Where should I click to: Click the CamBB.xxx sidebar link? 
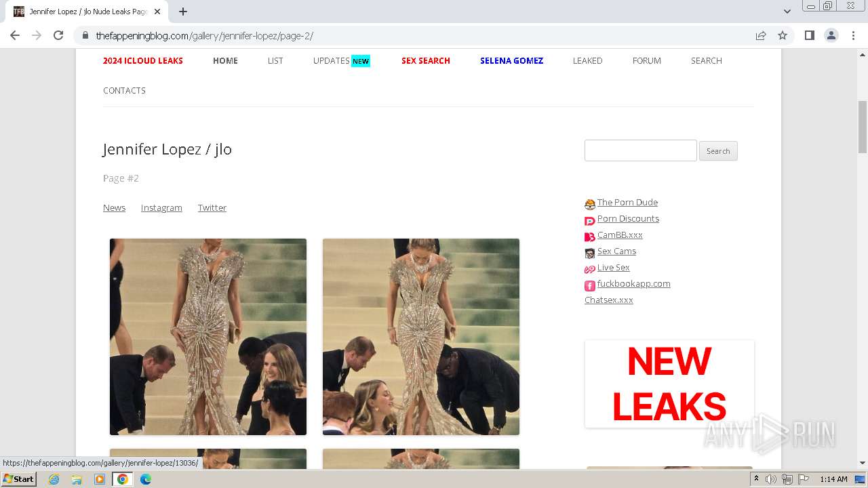click(620, 235)
